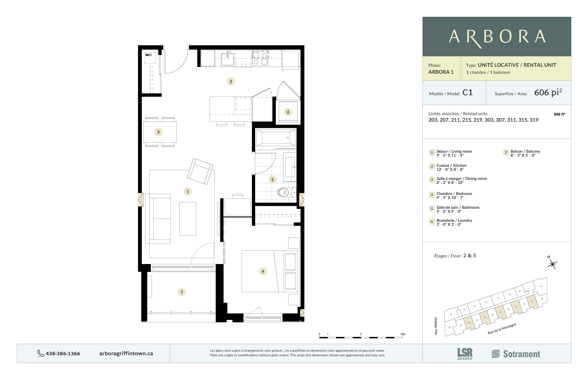Click room marker 7 on the balcony
Viewport: 588px width, 380px height.
182,292
